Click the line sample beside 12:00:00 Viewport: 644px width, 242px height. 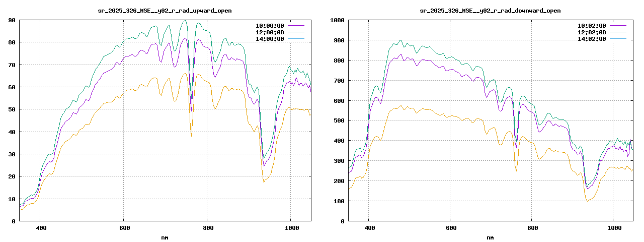point(296,32)
